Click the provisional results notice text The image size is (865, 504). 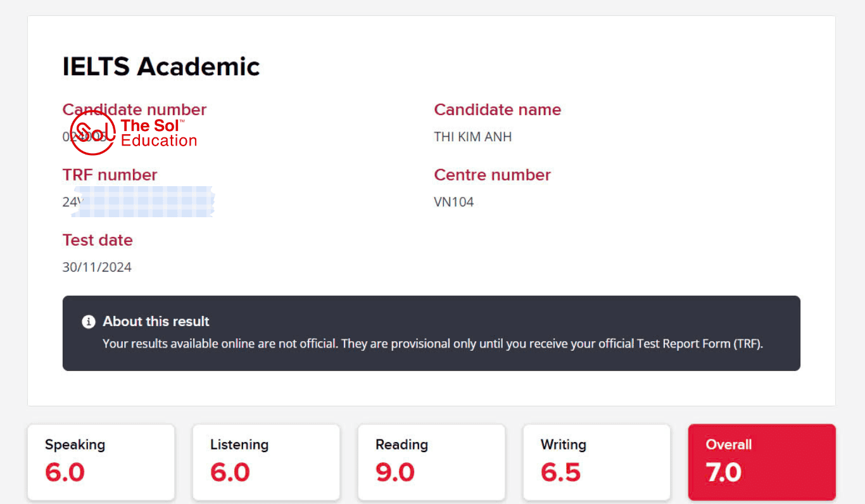[x=432, y=344]
